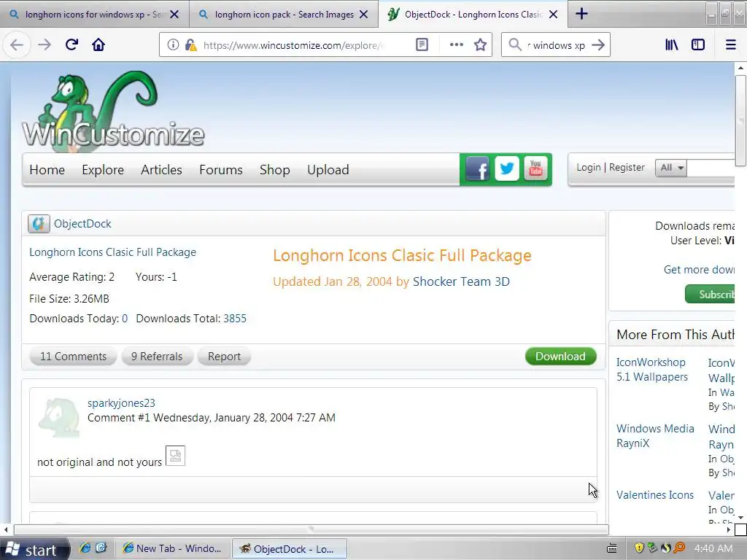This screenshot has width=747, height=560.
Task: Open Valentines Icons link
Action: point(655,495)
